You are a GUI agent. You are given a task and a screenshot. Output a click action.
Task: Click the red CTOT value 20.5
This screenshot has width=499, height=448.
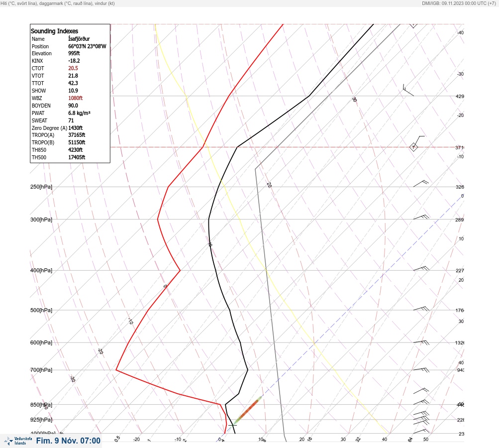(73, 68)
